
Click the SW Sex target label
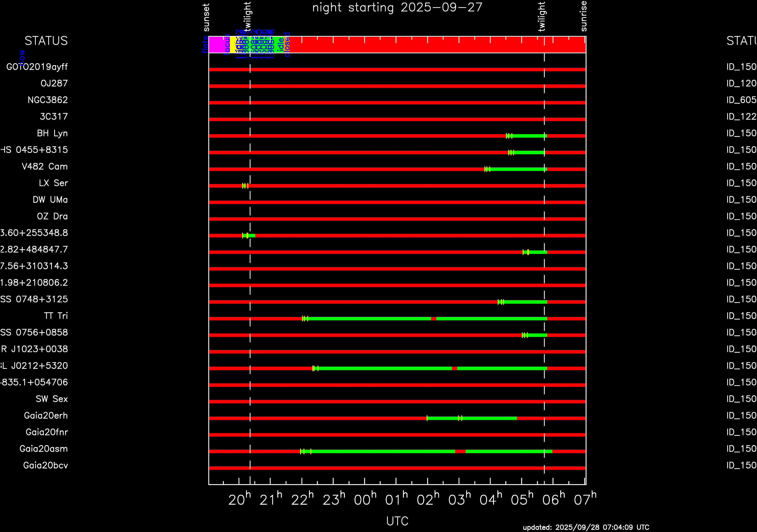coord(52,399)
